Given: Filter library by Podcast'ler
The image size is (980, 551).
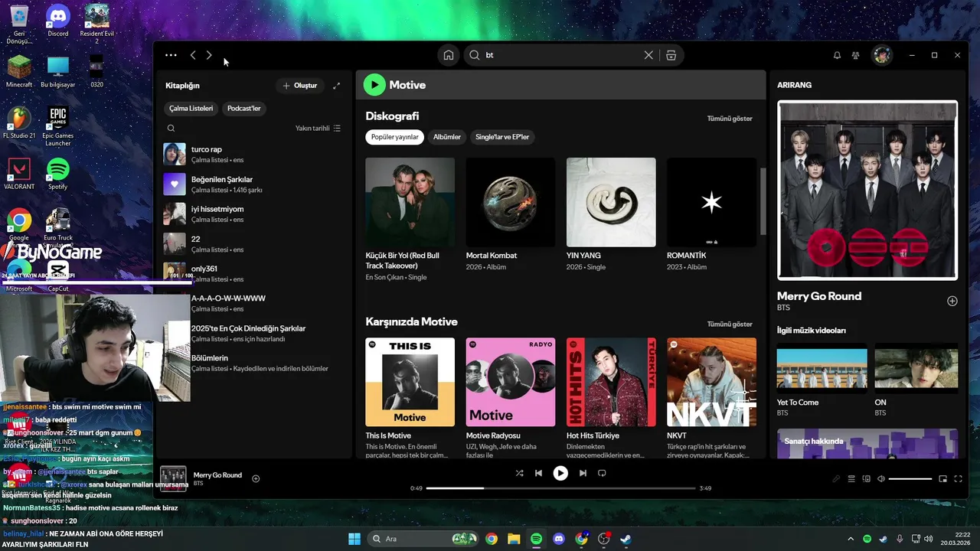Looking at the screenshot, I should click(x=244, y=109).
